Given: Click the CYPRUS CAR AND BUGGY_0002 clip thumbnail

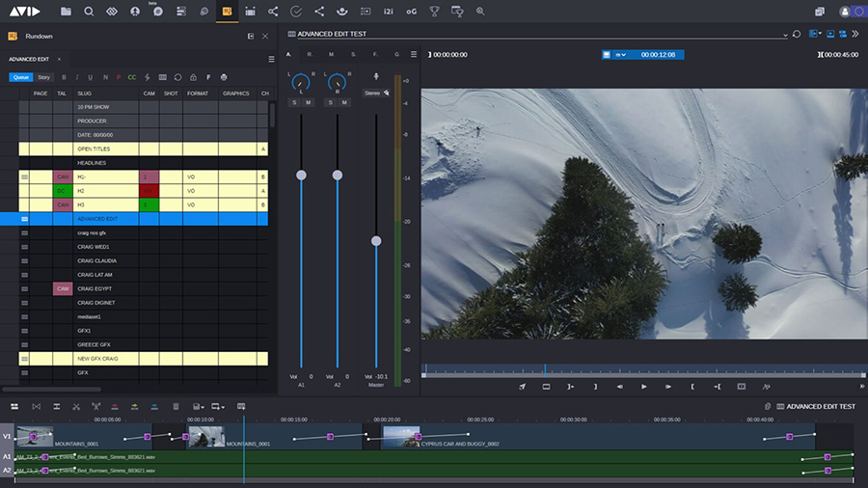Looking at the screenshot, I should coord(401,436).
